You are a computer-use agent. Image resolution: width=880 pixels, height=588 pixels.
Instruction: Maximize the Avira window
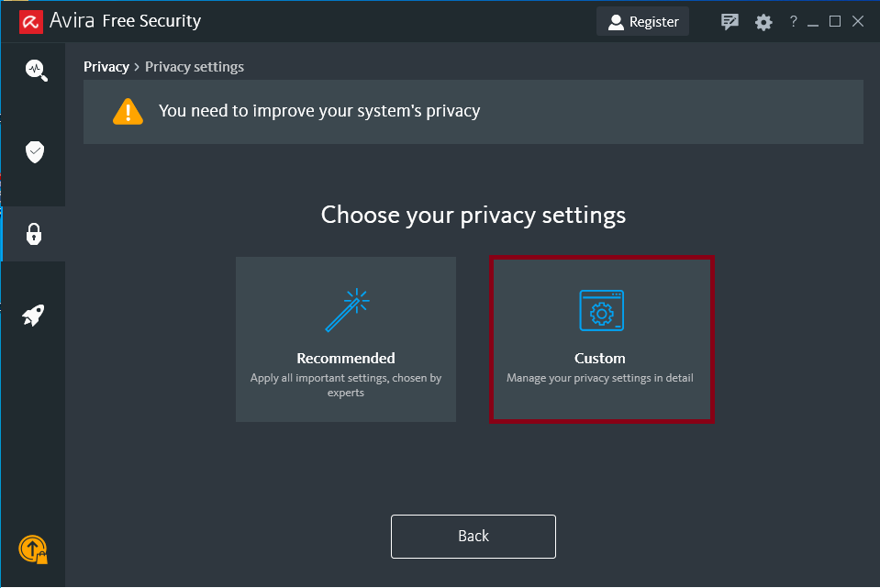(835, 21)
